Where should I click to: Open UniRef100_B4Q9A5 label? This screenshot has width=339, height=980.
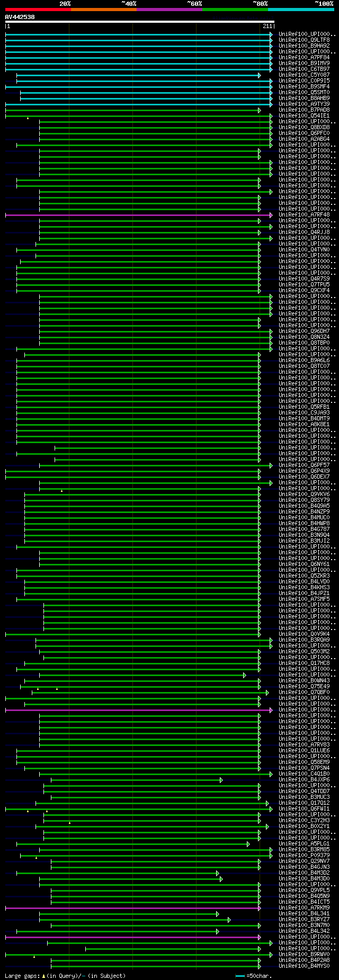(x=304, y=506)
